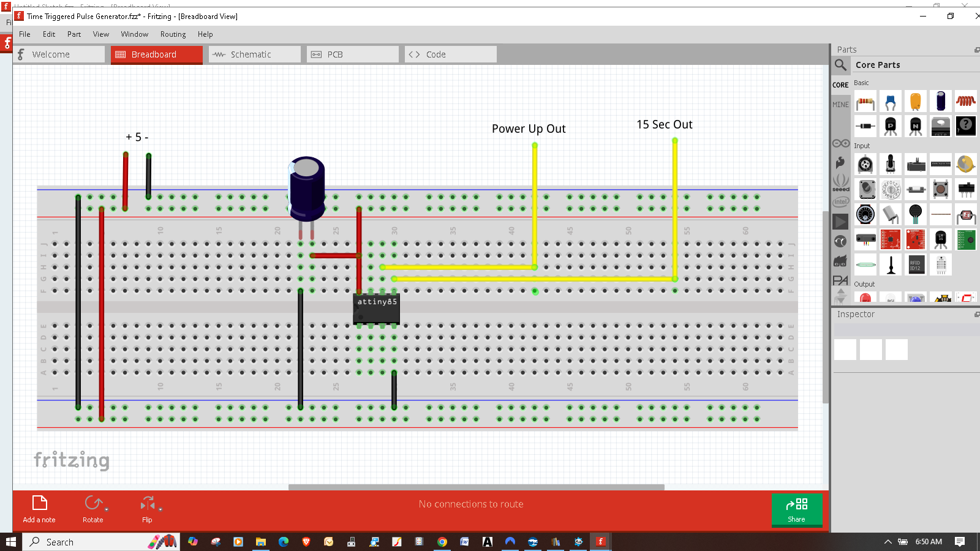The height and width of the screenshot is (551, 980).
Task: Open the Window menu
Action: coord(134,34)
